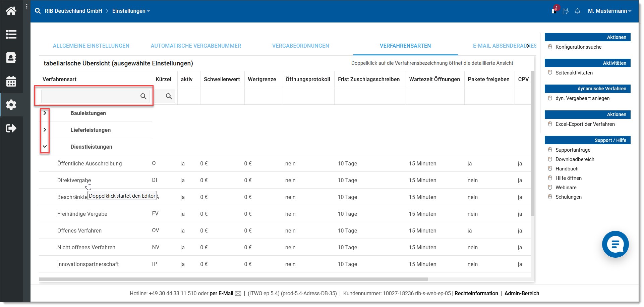Open the calendar sidebar icon
This screenshot has height=307, width=644.
coord(11,81)
